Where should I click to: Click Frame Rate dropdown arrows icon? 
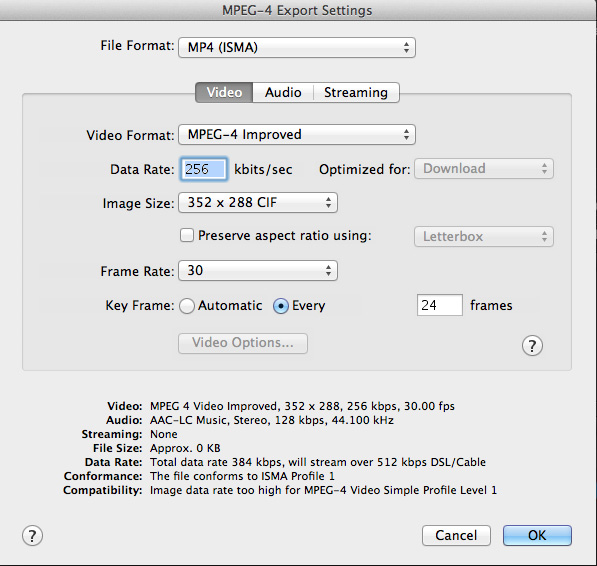click(x=328, y=271)
